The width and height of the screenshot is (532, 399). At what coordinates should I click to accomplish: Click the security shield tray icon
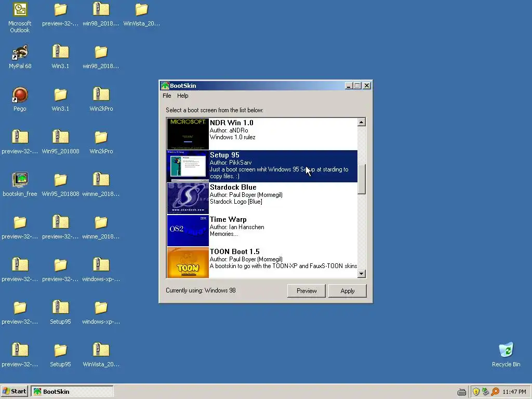(x=476, y=392)
